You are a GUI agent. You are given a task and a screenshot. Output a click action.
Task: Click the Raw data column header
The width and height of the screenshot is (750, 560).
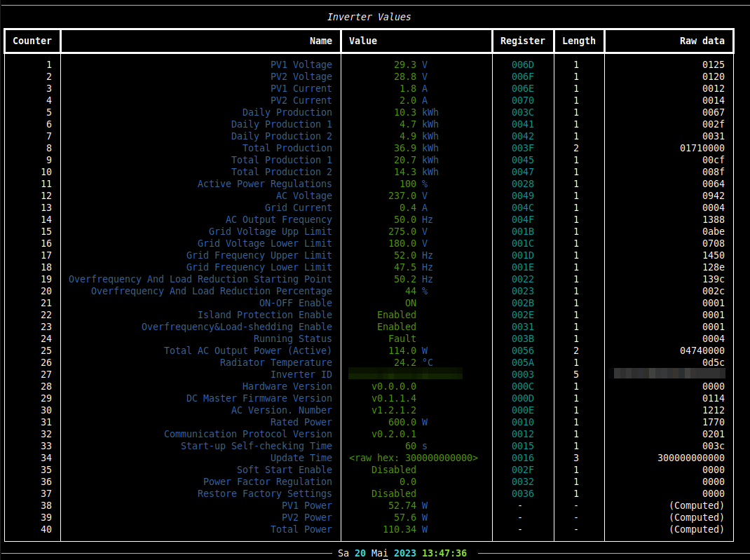click(x=702, y=41)
